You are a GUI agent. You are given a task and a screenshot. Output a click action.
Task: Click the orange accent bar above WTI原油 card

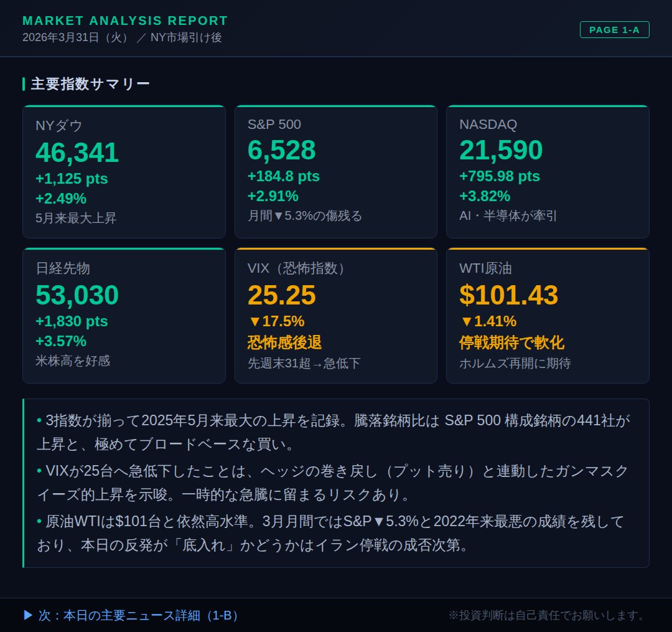point(548,249)
